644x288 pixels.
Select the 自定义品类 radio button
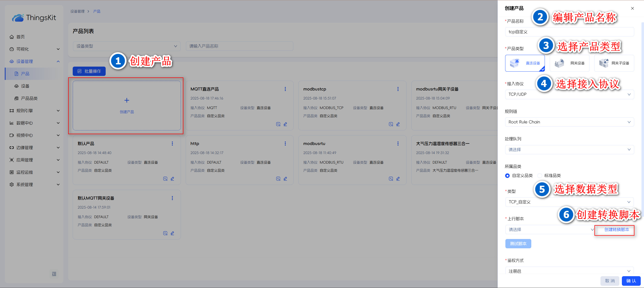[507, 176]
